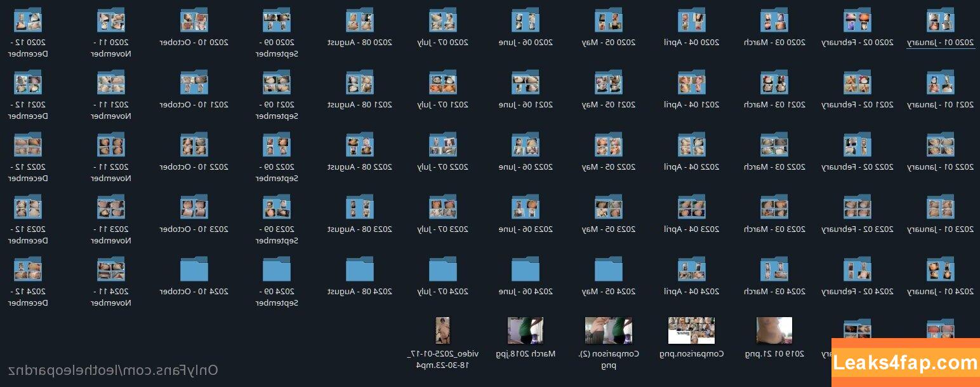This screenshot has width=980, height=387.
Task: Open the video_2025-01-17_18-30-23.mp4 thumbnail
Action: 443,331
